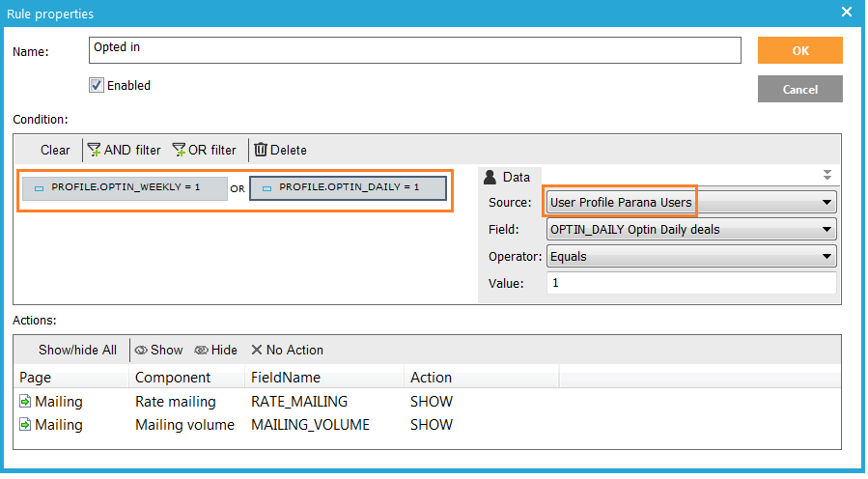Click the Hide crossed-eye icon
Viewport: 868px width, 479px height.
tap(201, 351)
